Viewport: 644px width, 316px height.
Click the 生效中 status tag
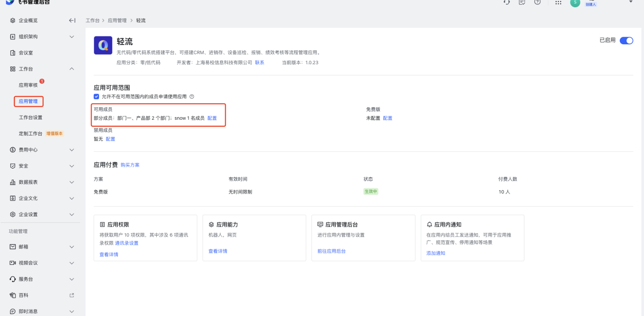[x=371, y=191]
